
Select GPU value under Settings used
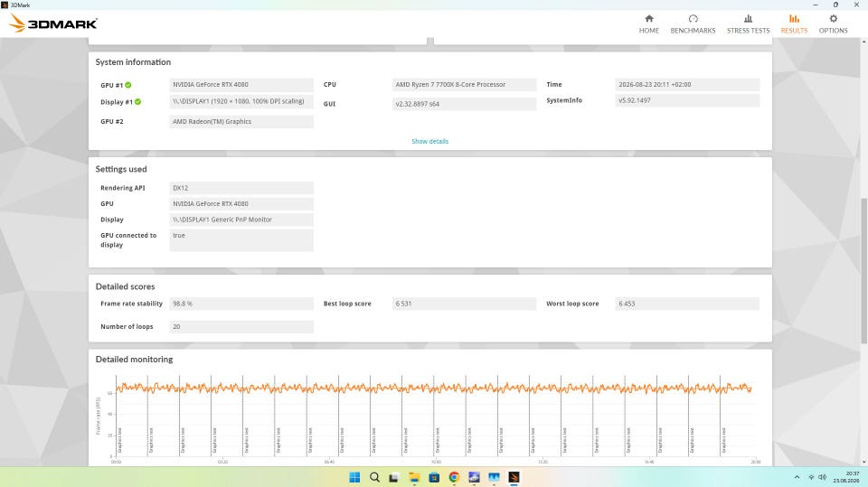click(x=241, y=203)
